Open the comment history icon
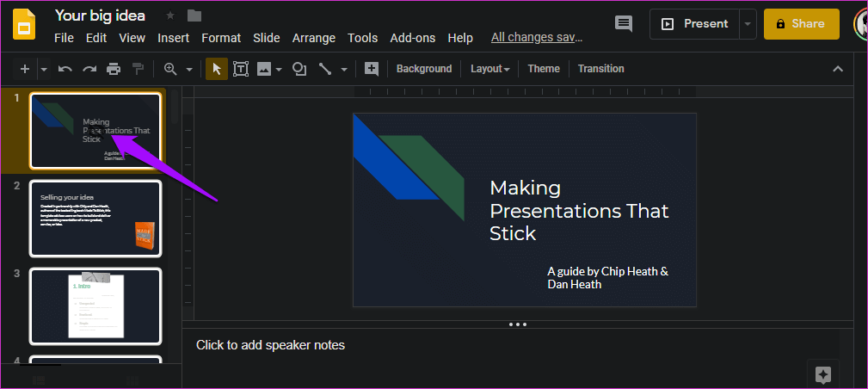This screenshot has height=389, width=868. (624, 24)
